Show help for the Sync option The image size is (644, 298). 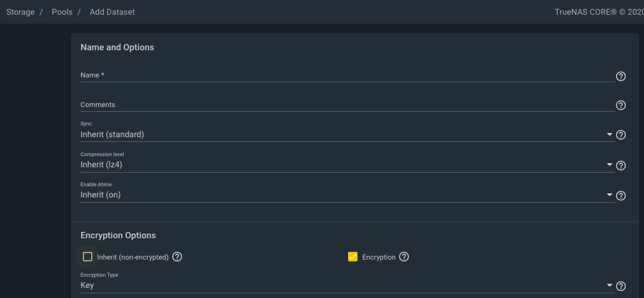(621, 135)
